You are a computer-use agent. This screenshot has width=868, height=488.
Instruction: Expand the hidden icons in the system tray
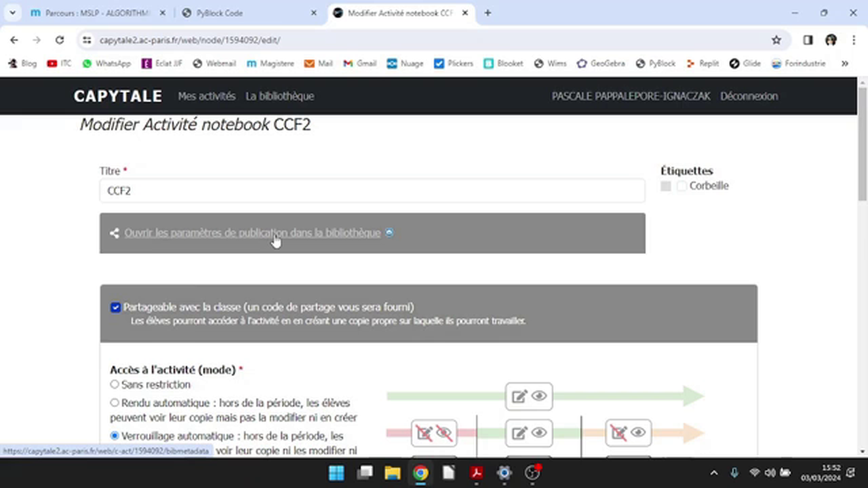(713, 472)
